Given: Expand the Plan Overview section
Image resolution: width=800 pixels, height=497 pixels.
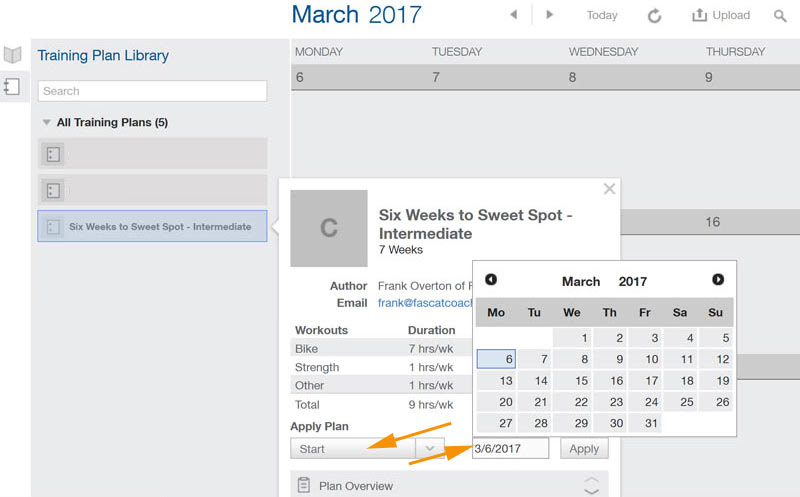Looking at the screenshot, I should [591, 486].
